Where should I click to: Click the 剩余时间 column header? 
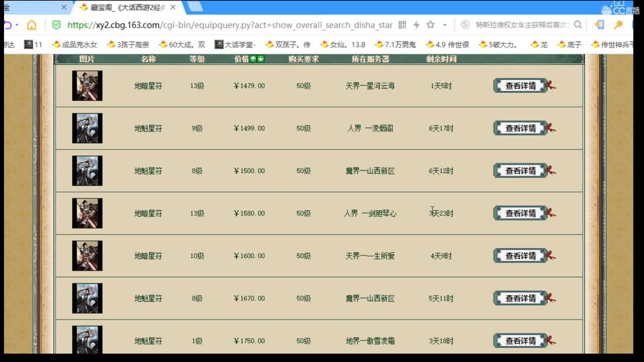441,59
